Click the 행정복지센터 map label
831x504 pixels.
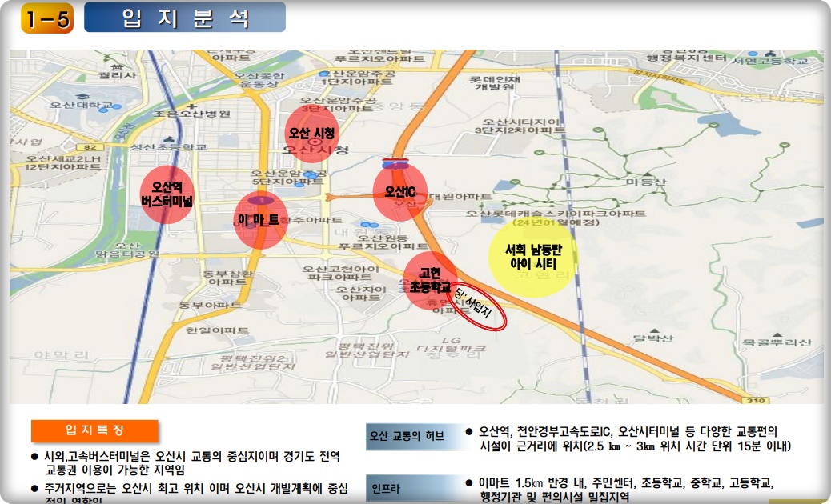click(x=687, y=57)
